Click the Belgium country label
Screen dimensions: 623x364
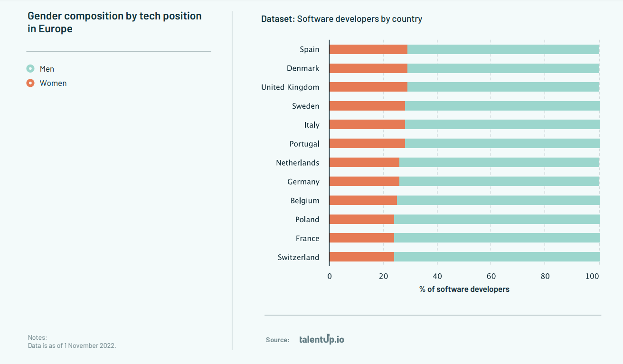(305, 201)
